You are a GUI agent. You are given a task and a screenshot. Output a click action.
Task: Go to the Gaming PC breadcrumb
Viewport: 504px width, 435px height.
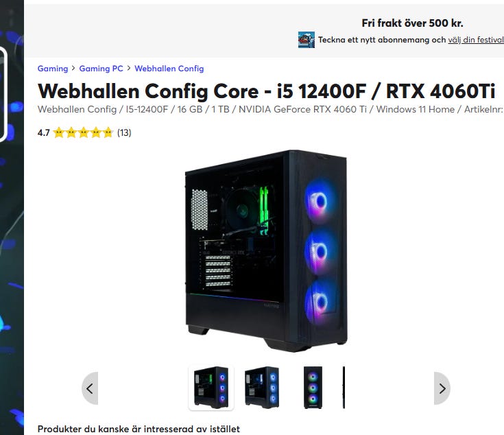101,69
